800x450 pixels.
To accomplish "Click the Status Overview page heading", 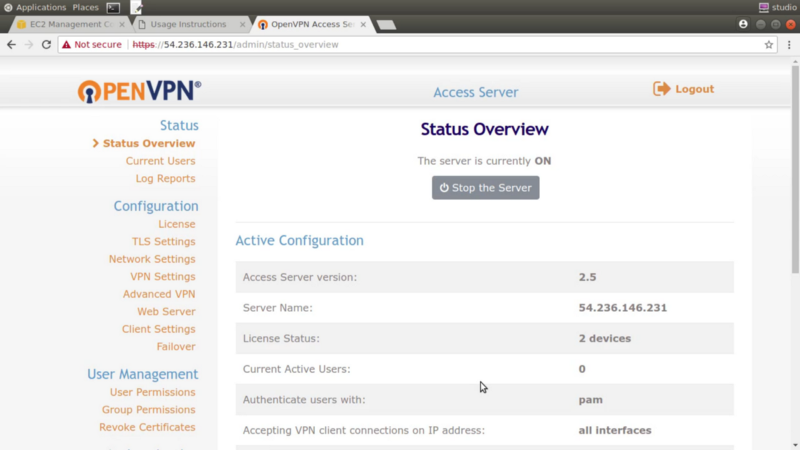I will pos(484,129).
